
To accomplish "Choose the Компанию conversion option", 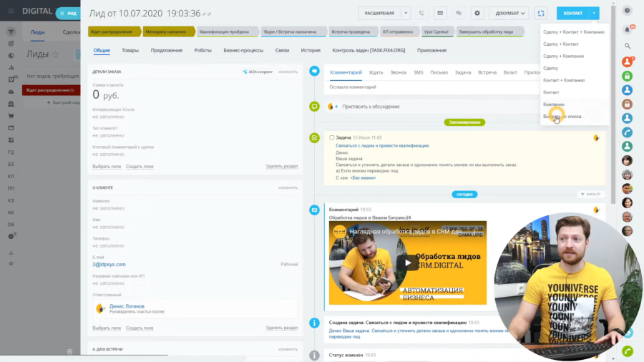I will pyautogui.click(x=554, y=104).
